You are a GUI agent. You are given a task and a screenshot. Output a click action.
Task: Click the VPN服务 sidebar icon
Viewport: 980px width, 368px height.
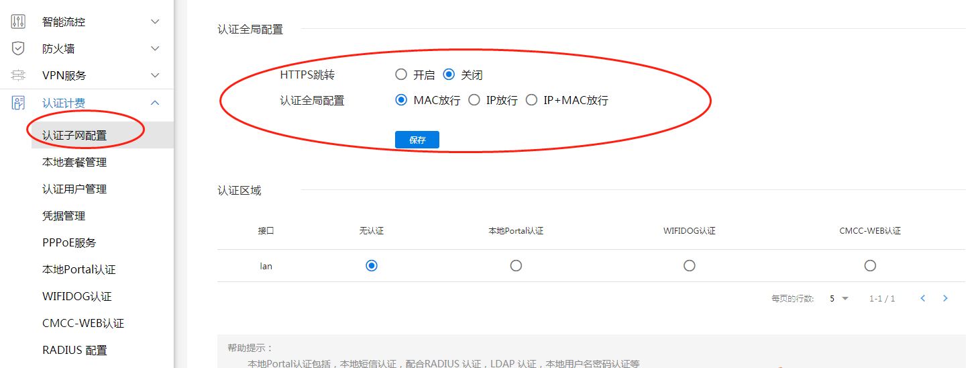pyautogui.click(x=18, y=75)
